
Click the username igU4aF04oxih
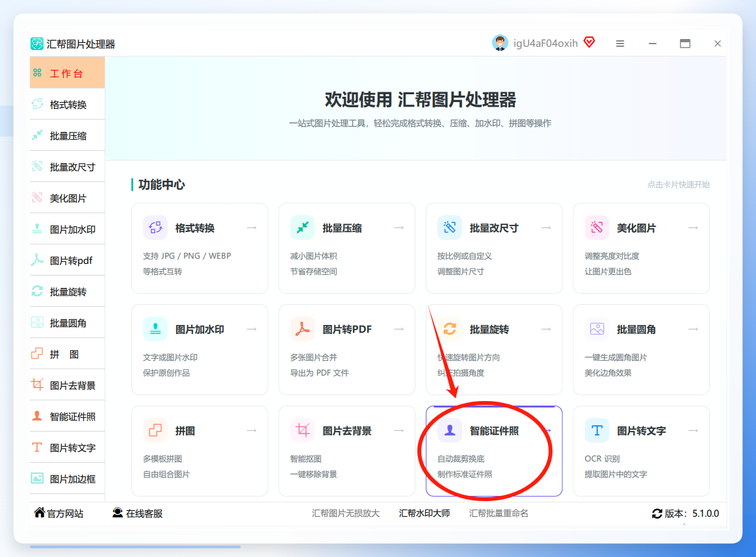(545, 44)
